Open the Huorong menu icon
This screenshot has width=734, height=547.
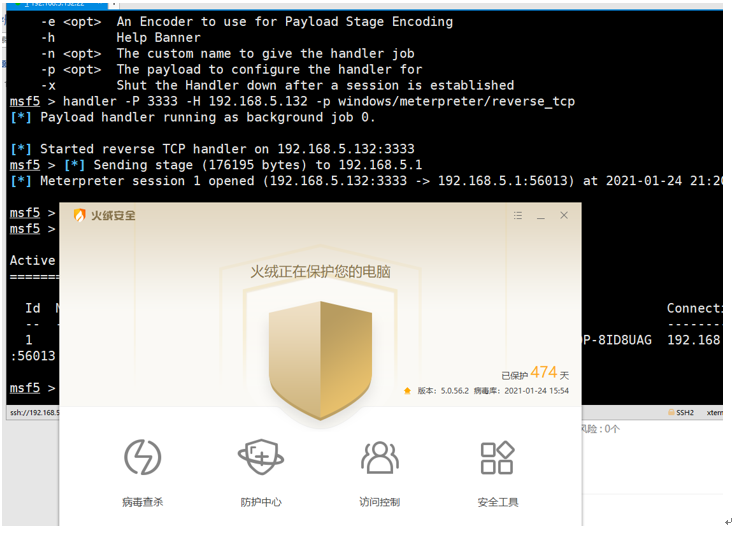pyautogui.click(x=518, y=215)
